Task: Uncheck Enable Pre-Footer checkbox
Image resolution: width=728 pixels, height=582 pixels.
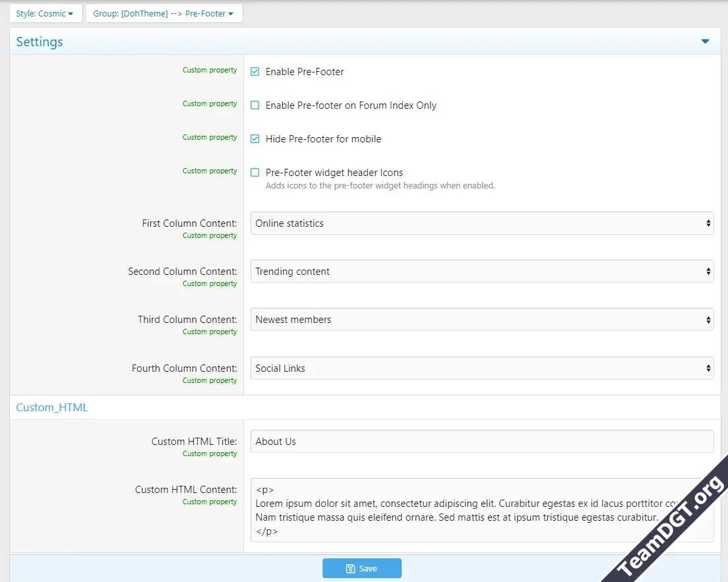Action: (255, 72)
